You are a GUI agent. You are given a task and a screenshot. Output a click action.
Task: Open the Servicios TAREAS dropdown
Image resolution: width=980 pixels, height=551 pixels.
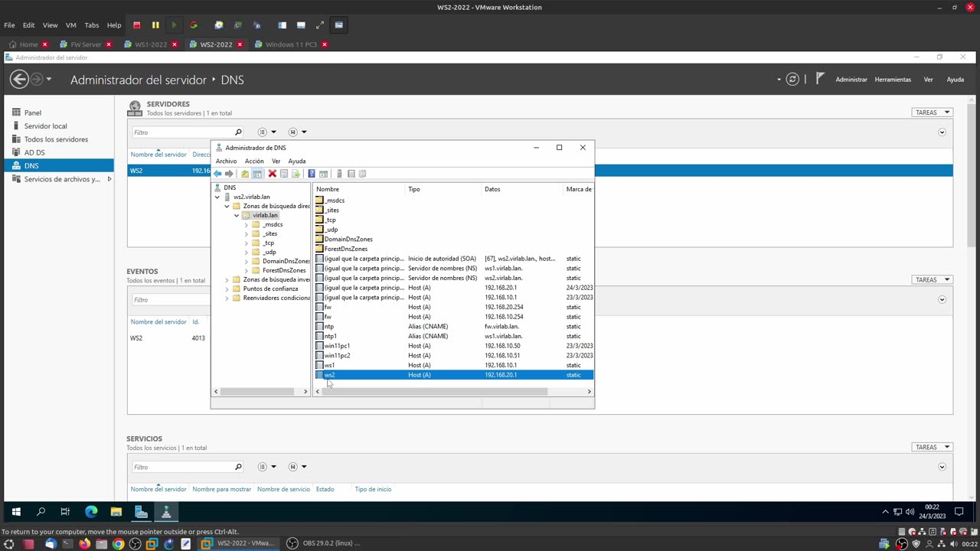[x=932, y=447]
